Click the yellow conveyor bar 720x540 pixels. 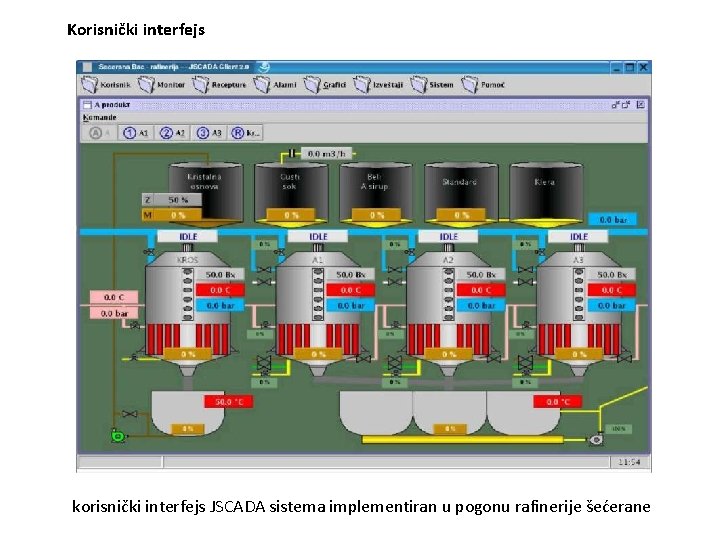pos(462,440)
